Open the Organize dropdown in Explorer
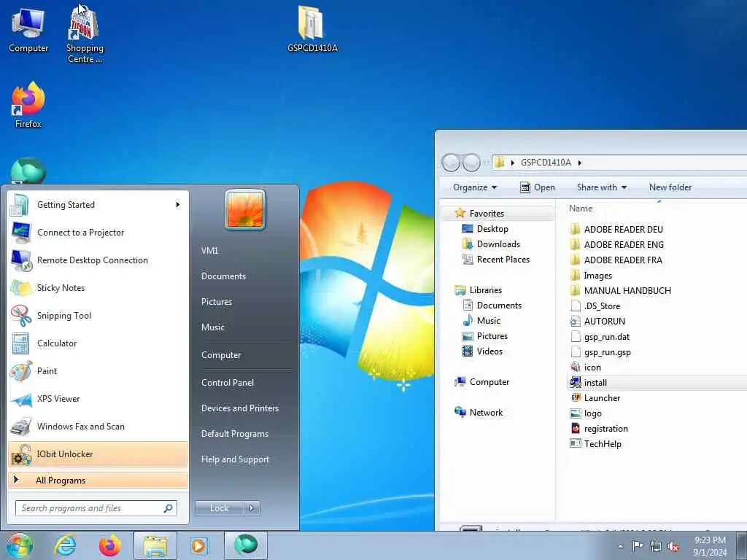 point(474,187)
